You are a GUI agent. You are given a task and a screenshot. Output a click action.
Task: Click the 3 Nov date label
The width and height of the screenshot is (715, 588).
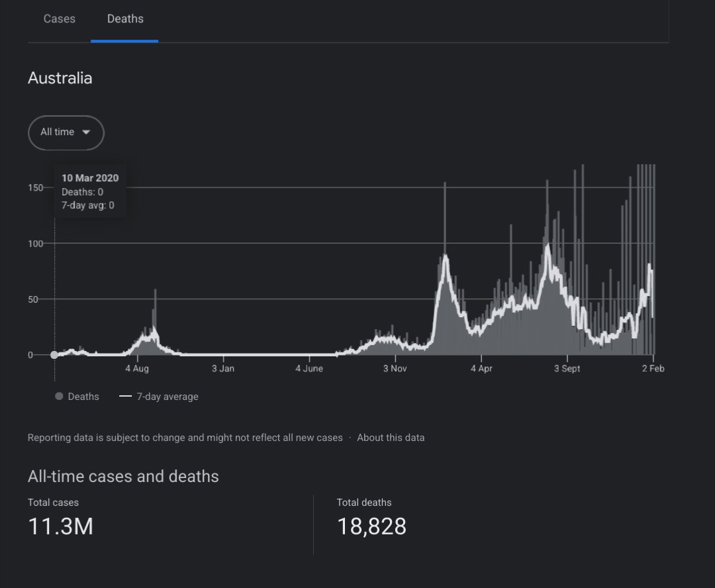pos(395,368)
